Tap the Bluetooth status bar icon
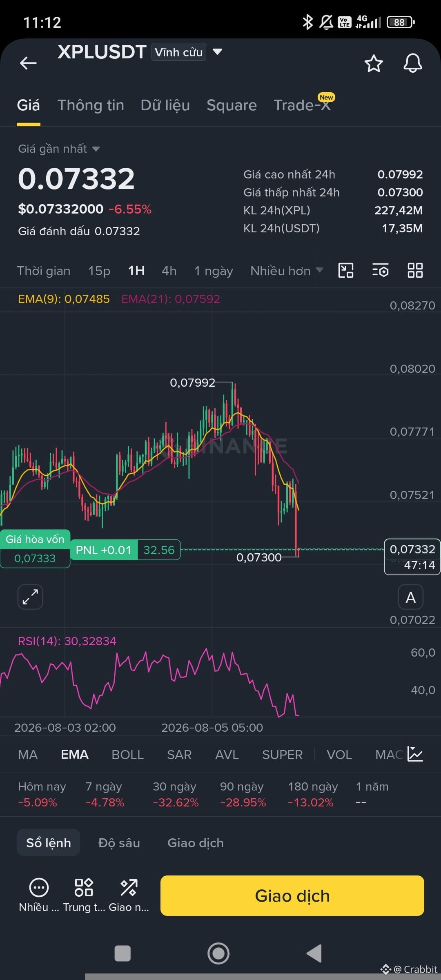The height and width of the screenshot is (980, 441). [x=307, y=22]
